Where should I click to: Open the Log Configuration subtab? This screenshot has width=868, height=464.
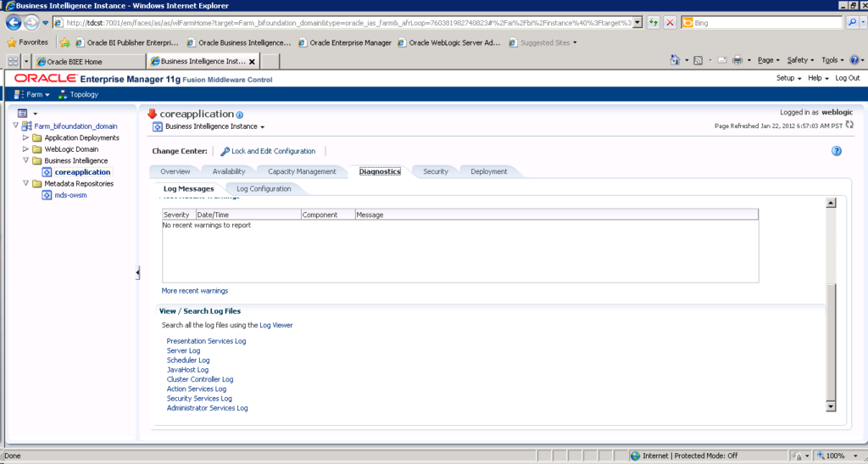coord(264,189)
